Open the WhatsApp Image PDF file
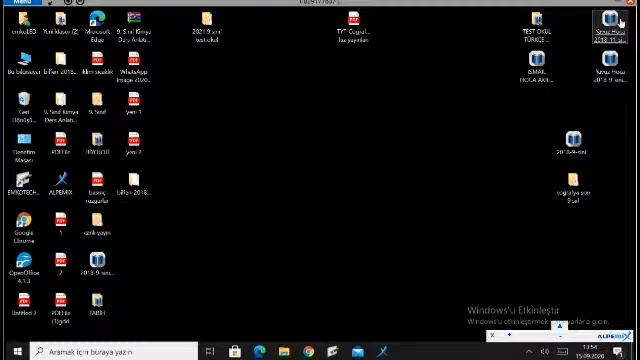 tap(134, 67)
